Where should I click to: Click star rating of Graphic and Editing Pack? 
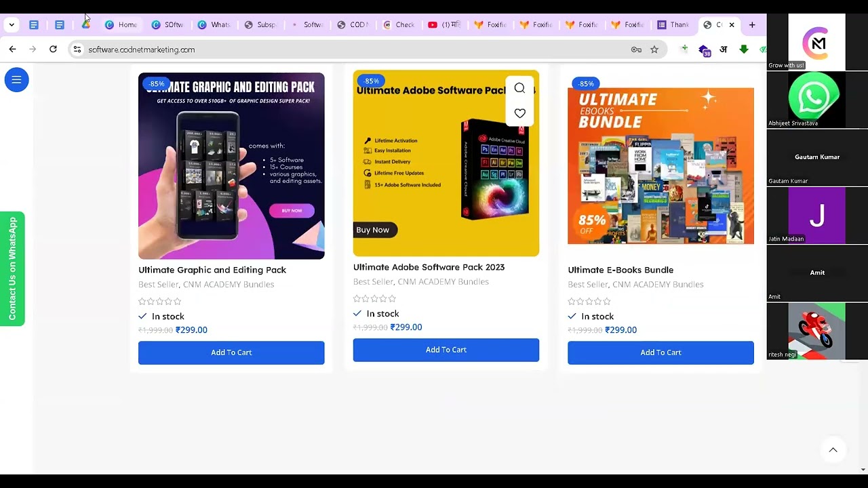tap(160, 302)
